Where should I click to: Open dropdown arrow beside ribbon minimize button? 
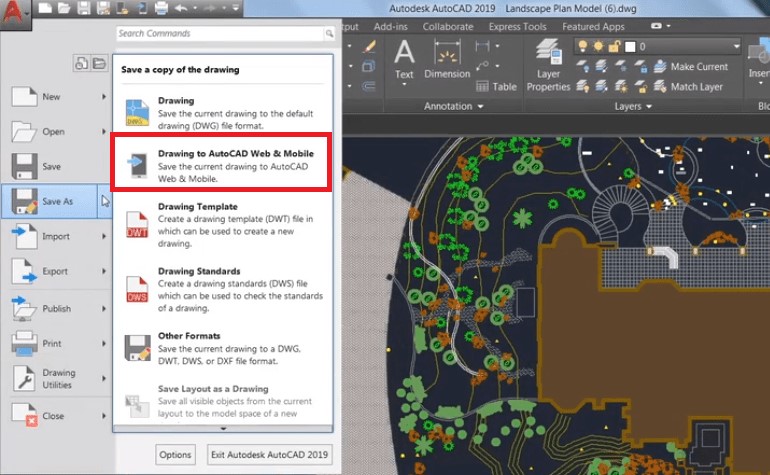tap(668, 26)
